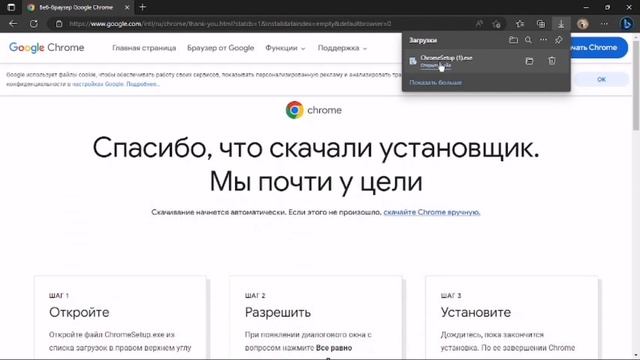The width and height of the screenshot is (640, 360).
Task: Show ChromeSetup (1).exe in folder
Action: tap(529, 61)
